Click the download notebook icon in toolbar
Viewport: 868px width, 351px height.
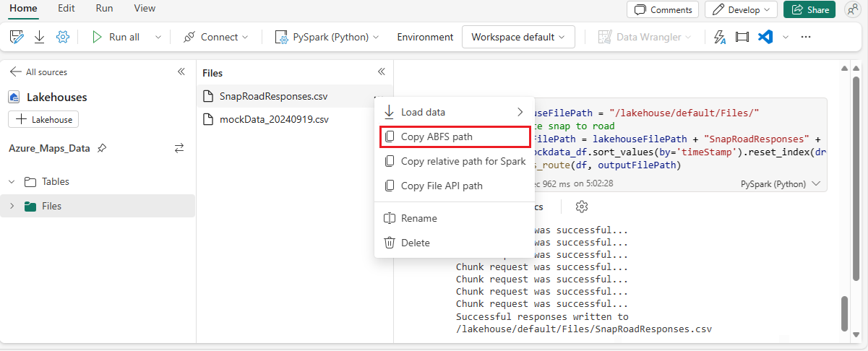40,37
